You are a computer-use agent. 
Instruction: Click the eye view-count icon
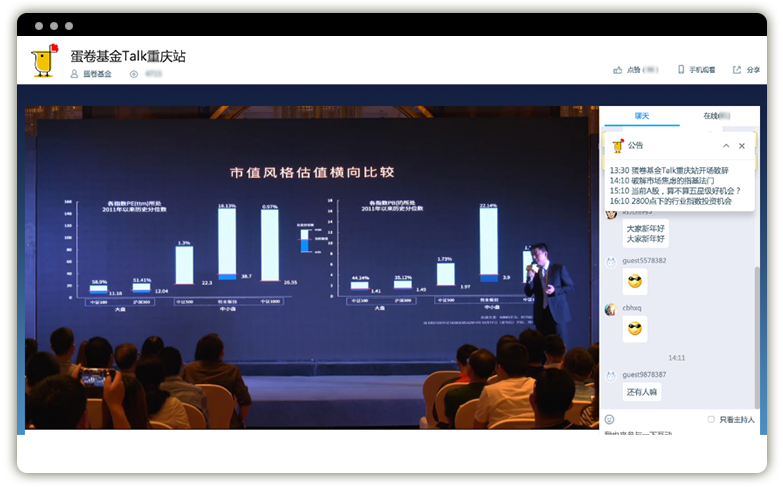133,74
